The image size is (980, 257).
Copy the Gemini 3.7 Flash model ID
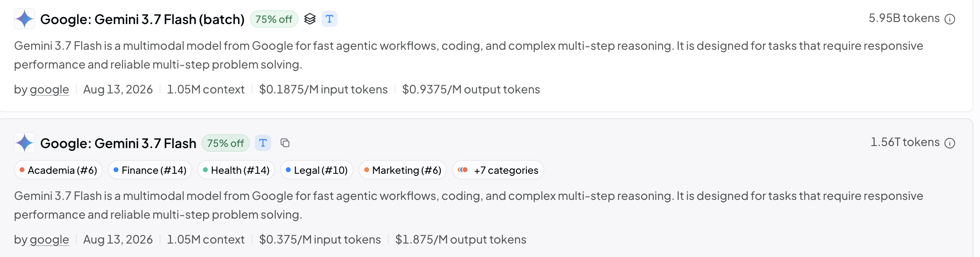[285, 143]
